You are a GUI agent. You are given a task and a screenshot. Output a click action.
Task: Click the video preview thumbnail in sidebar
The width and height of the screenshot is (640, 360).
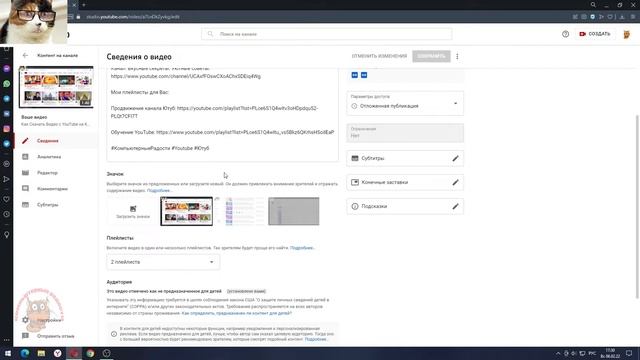(56, 87)
